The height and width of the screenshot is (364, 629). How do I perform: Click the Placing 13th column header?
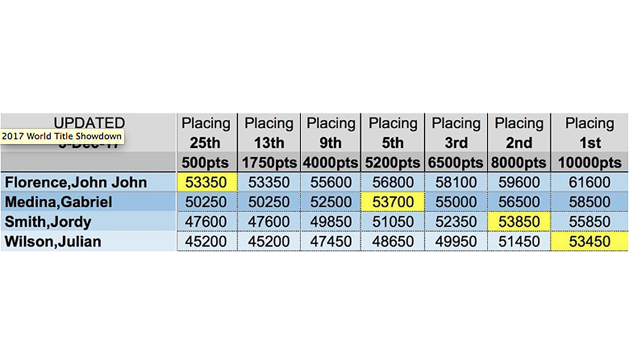pos(269,142)
